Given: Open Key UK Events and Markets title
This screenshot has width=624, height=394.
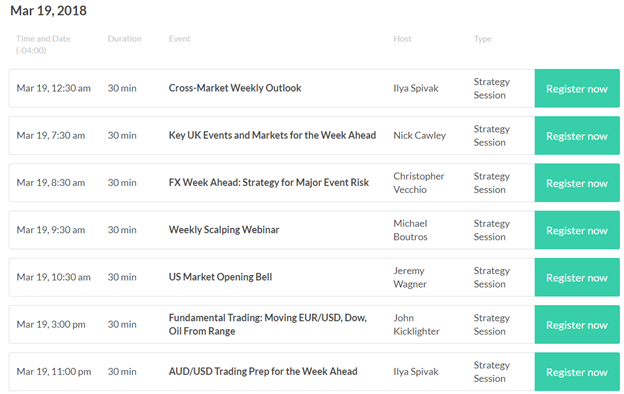Looking at the screenshot, I should (272, 135).
